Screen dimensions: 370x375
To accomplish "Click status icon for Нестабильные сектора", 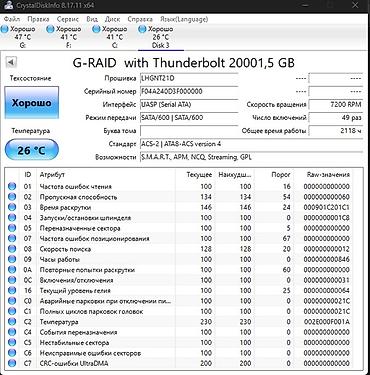I will point(12,342).
